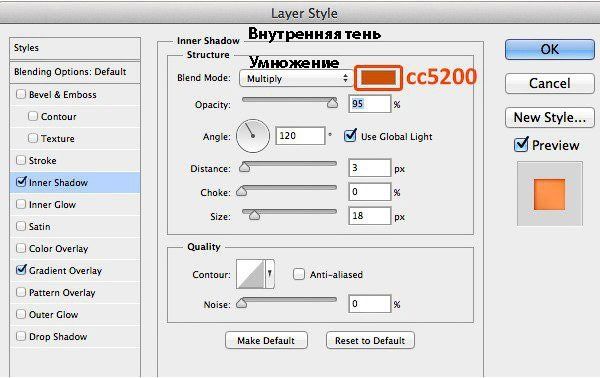Image resolution: width=600 pixels, height=378 pixels.
Task: Turn on the Stroke effect checkbox
Action: (x=21, y=160)
